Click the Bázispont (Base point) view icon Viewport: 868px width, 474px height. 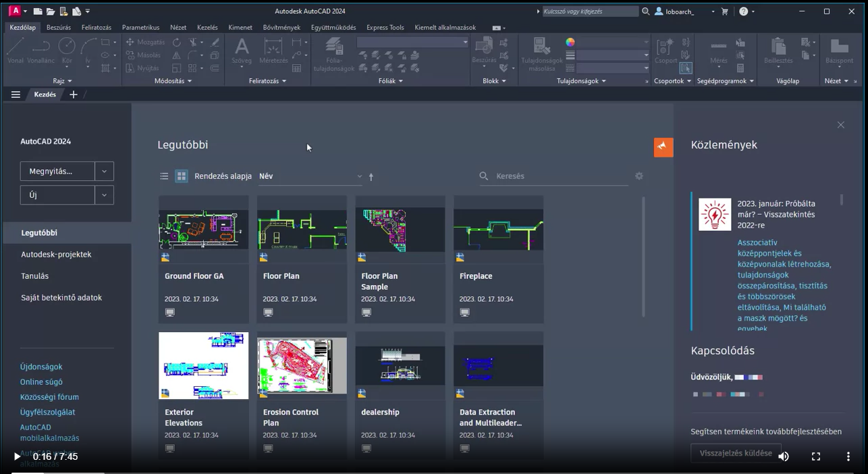point(840,51)
